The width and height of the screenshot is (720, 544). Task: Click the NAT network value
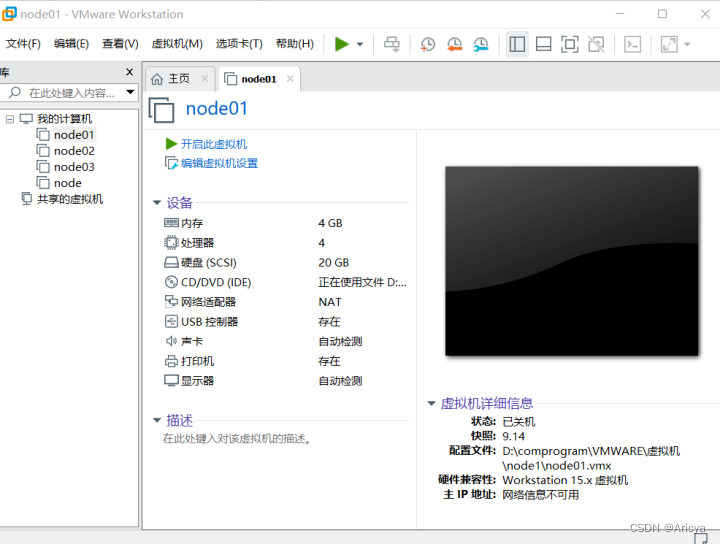[330, 302]
